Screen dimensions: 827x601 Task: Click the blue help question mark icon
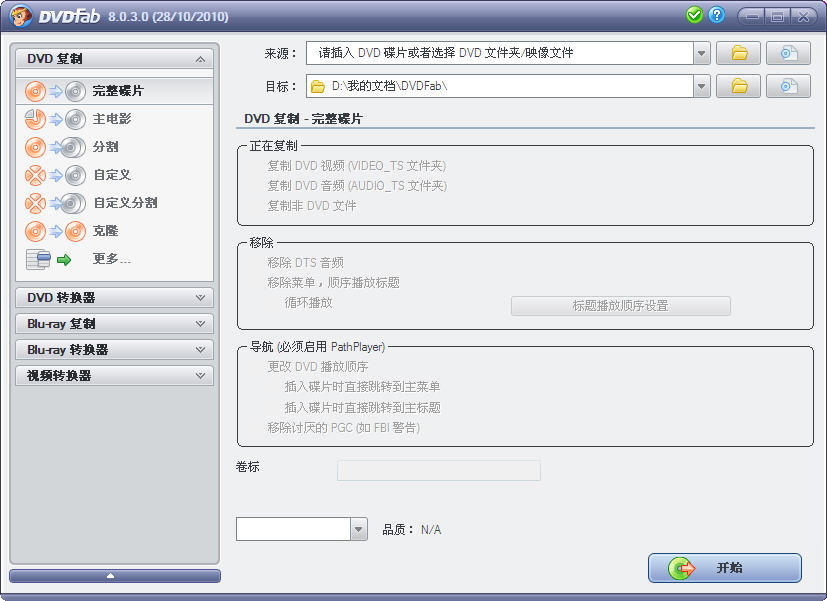716,15
